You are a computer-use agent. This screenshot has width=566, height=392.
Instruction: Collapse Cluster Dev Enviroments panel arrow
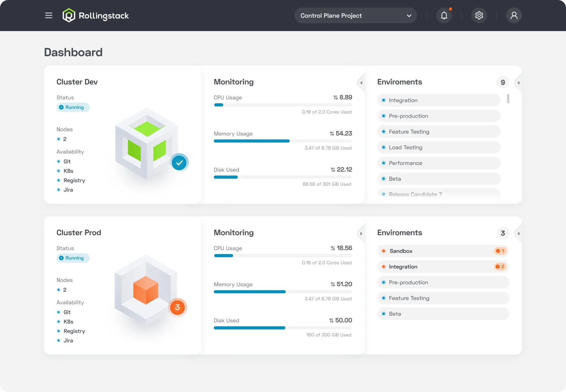point(518,83)
